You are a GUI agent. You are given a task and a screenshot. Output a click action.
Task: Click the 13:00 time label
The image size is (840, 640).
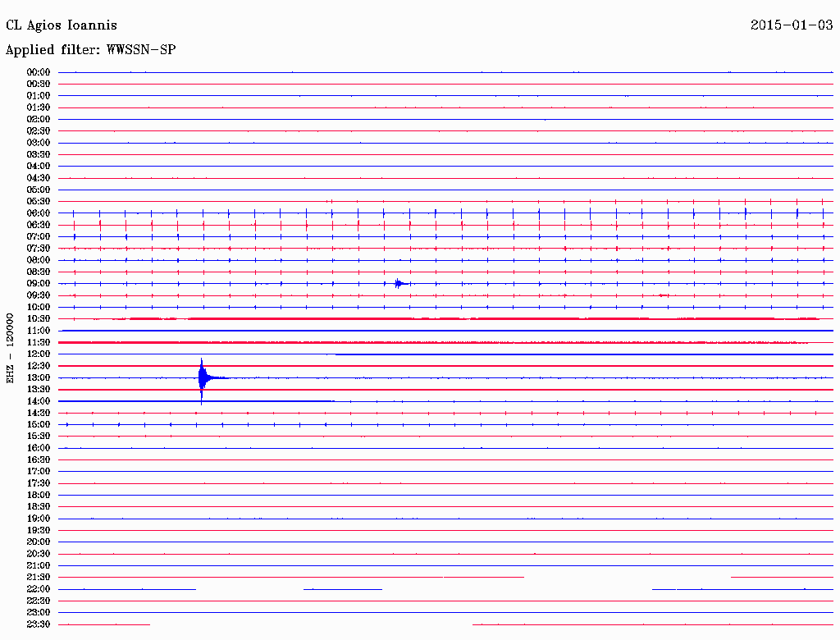pyautogui.click(x=39, y=377)
